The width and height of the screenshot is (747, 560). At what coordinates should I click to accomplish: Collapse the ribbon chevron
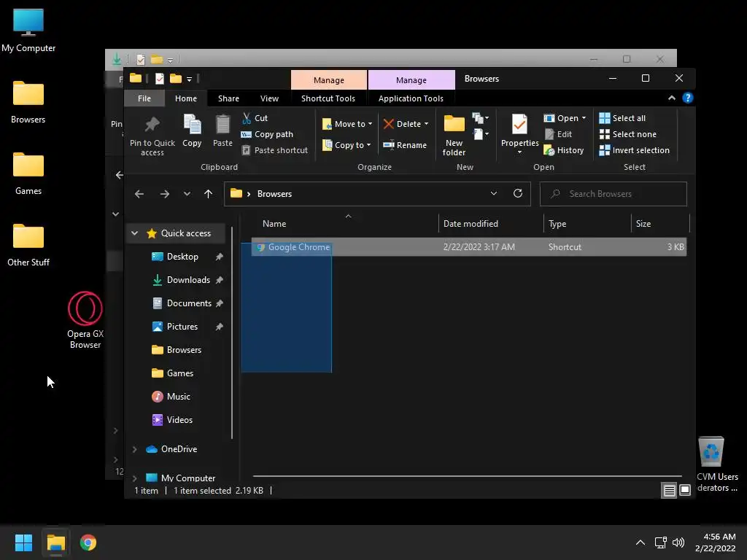pos(672,98)
